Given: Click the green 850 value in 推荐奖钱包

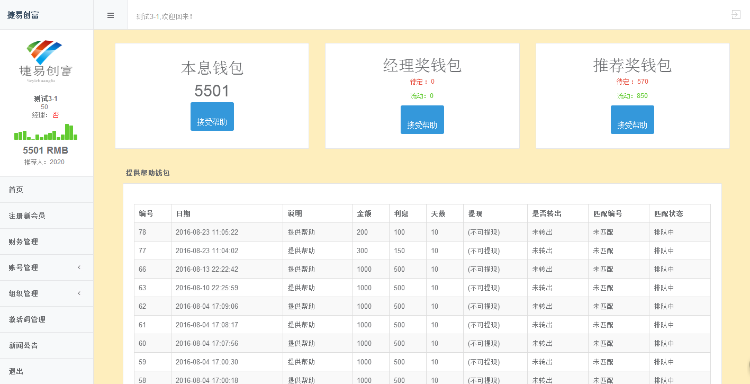Looking at the screenshot, I should [642, 96].
